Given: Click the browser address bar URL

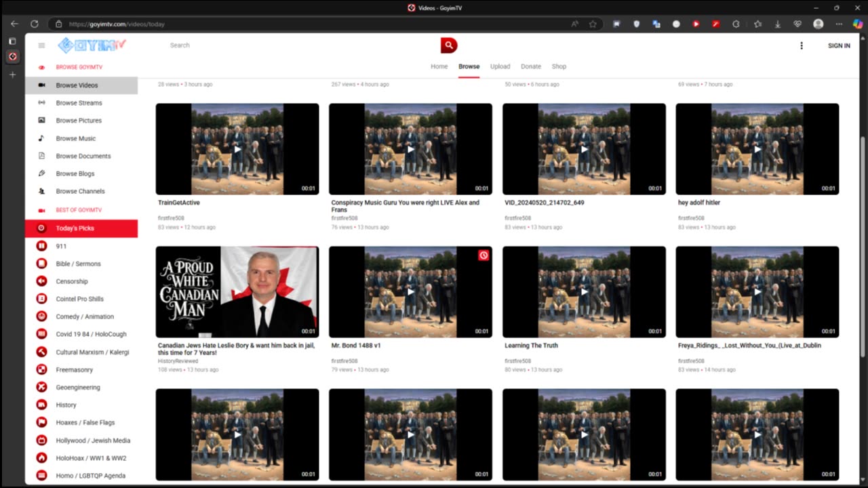Looking at the screenshot, I should (x=117, y=24).
